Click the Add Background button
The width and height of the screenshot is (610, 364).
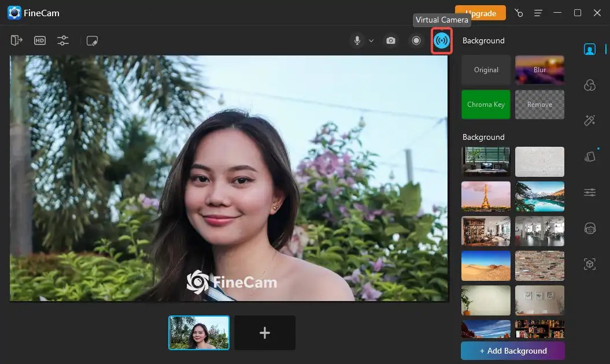[512, 351]
